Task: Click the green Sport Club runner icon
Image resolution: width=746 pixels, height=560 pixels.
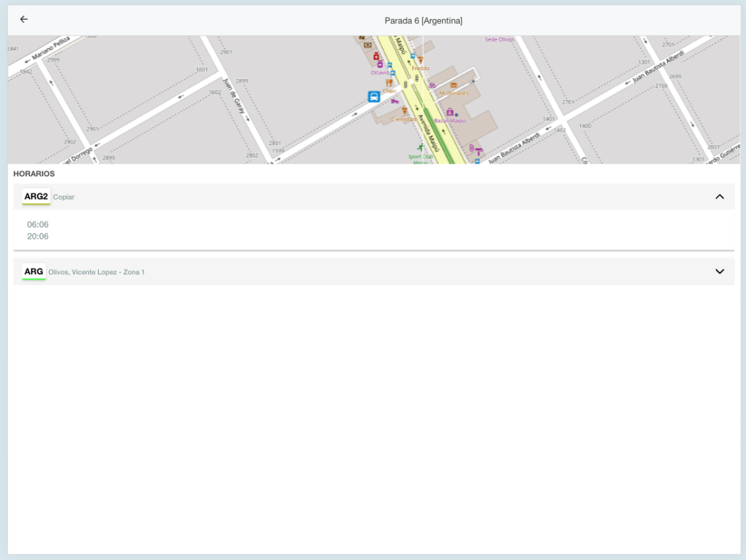Action: click(420, 148)
